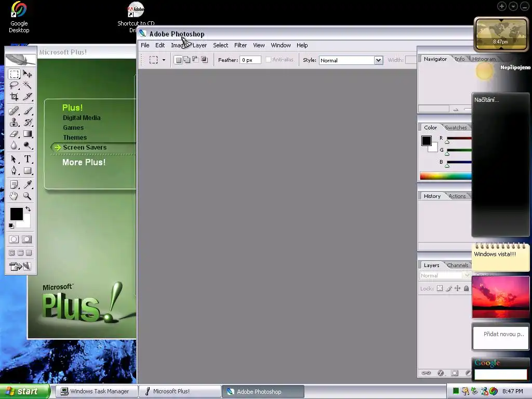Screen dimensions: 532x399
Task: Open the Edit menu
Action: pos(160,45)
